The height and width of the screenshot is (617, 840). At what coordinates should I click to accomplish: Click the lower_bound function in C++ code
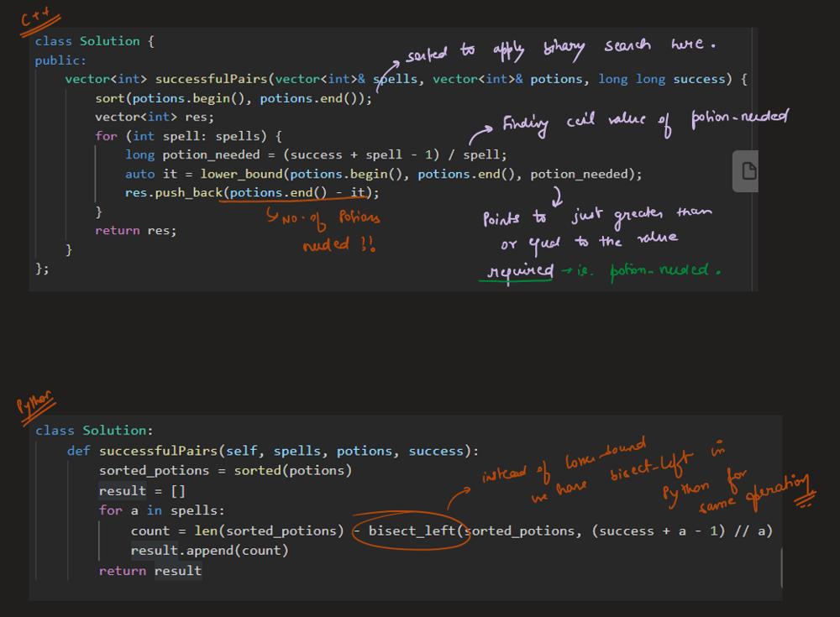(239, 174)
